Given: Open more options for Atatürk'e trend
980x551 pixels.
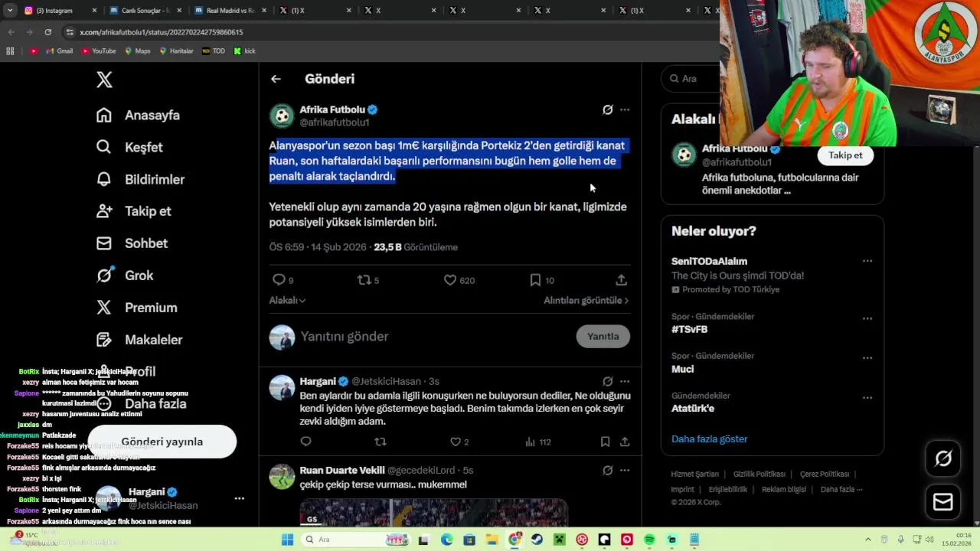Looking at the screenshot, I should (x=867, y=398).
